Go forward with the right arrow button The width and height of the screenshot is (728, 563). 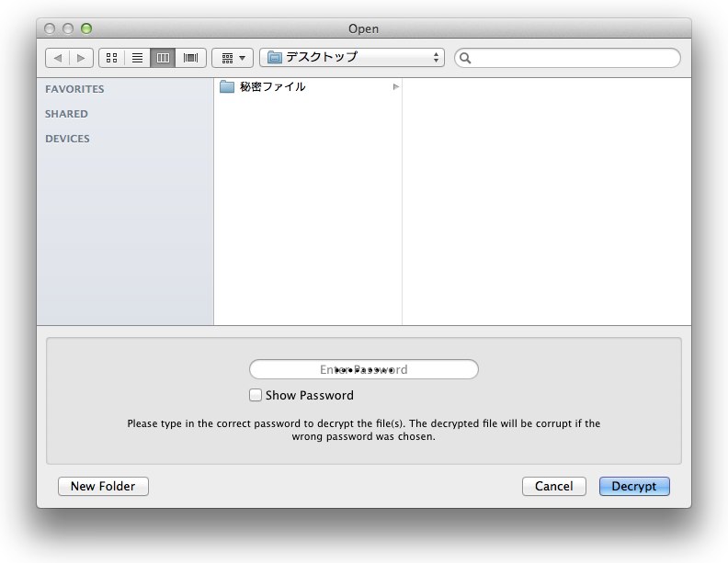tap(81, 58)
